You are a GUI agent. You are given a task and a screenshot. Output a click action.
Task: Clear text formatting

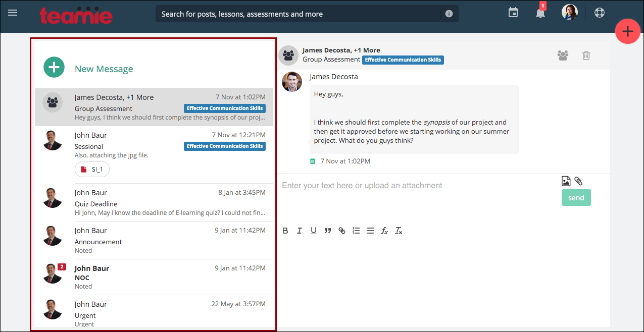399,231
